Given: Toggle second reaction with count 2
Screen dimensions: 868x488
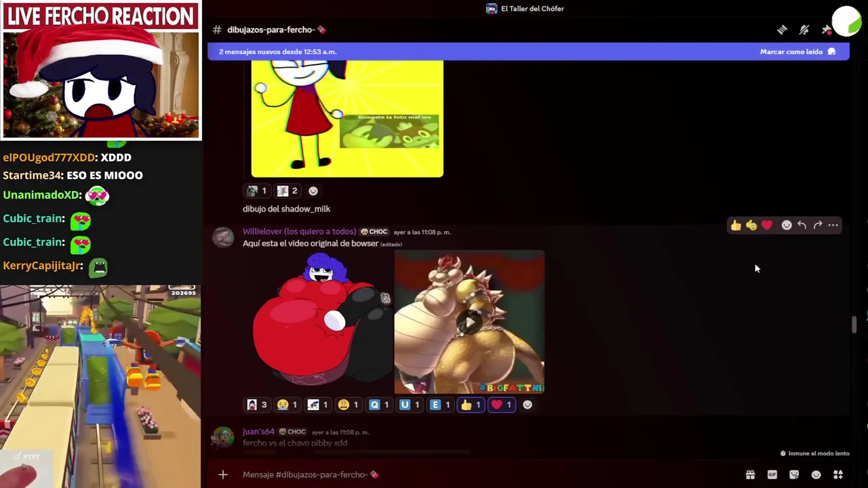Looking at the screenshot, I should [x=288, y=191].
